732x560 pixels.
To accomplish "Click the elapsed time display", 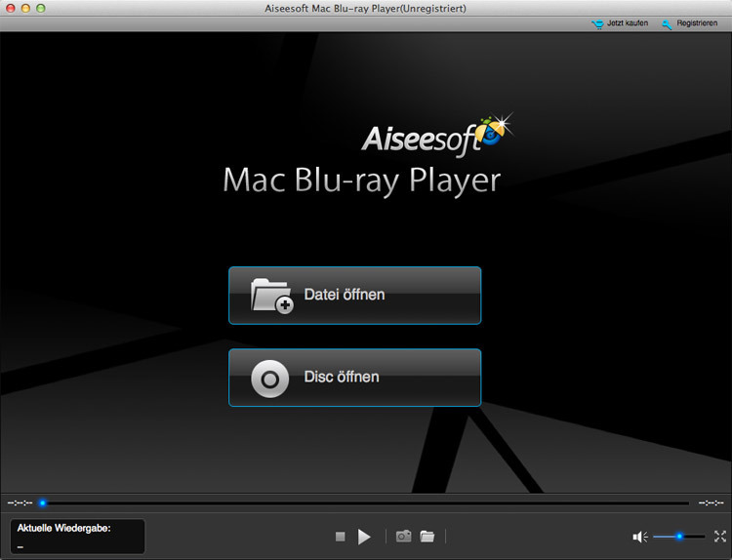I will tap(20, 503).
